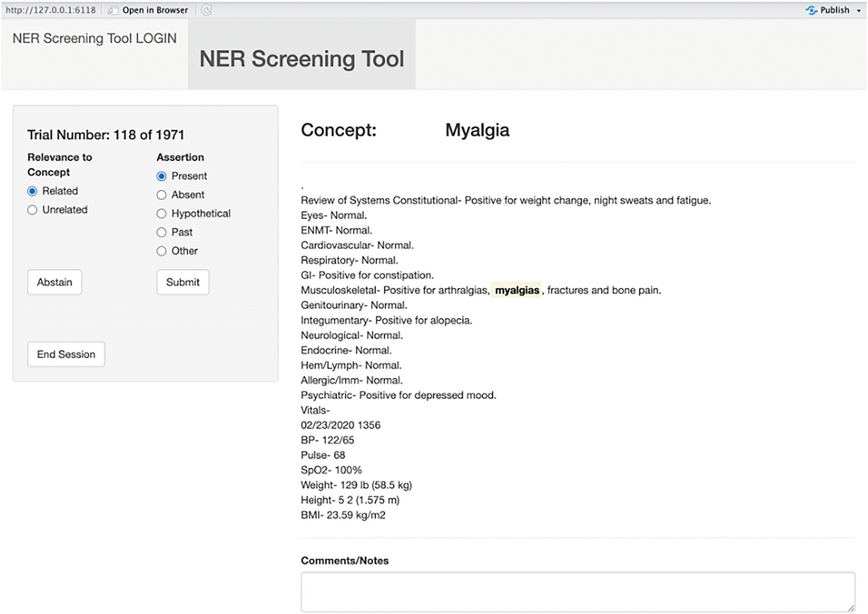Mark the assertion as Hypothetical
Image resolution: width=868 pixels, height=614 pixels.
pos(162,214)
